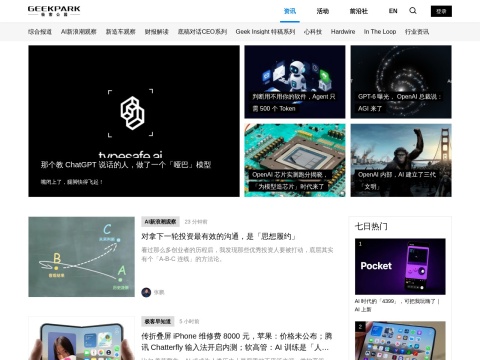Click headline 那个教 ChatGPT 说话的人
This screenshot has height=360, width=480.
126,165
